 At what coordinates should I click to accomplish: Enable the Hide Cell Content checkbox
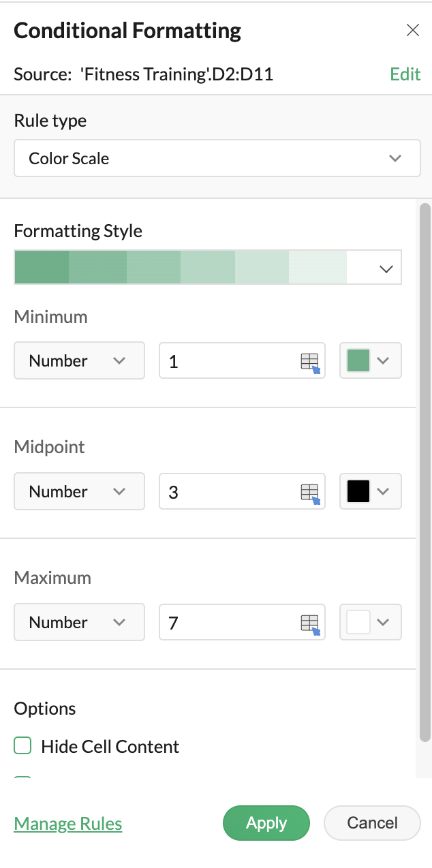pyautogui.click(x=23, y=746)
